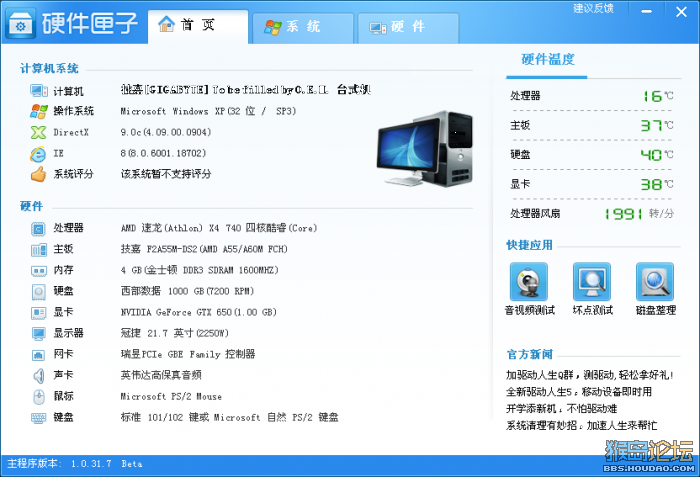This screenshot has width=700, height=477.
Task: Click the 鼠标 mouse icon
Action: tap(39, 397)
